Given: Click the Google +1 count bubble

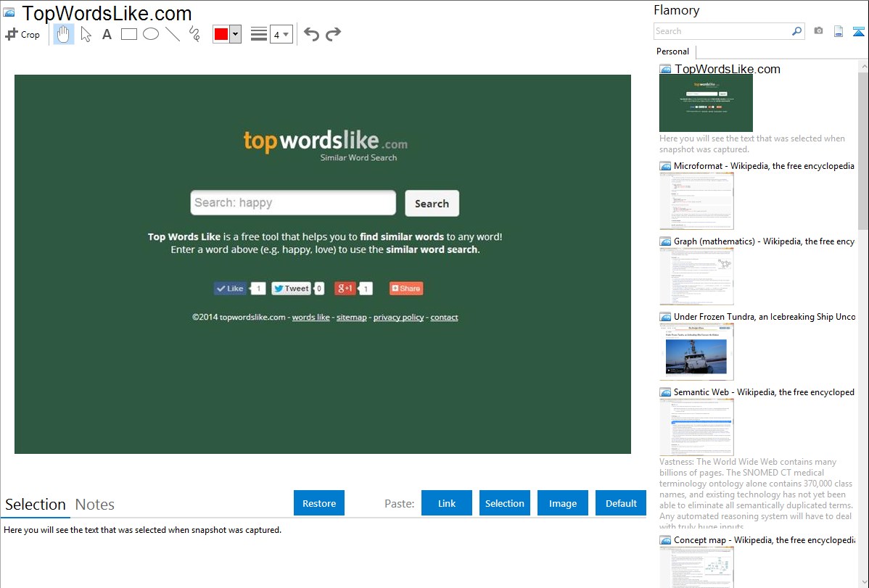Looking at the screenshot, I should click(365, 288).
